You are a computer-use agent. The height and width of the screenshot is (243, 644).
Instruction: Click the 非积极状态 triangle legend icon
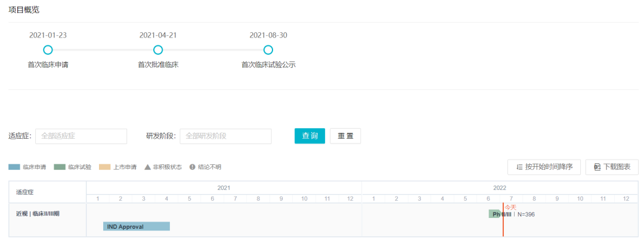(x=147, y=167)
